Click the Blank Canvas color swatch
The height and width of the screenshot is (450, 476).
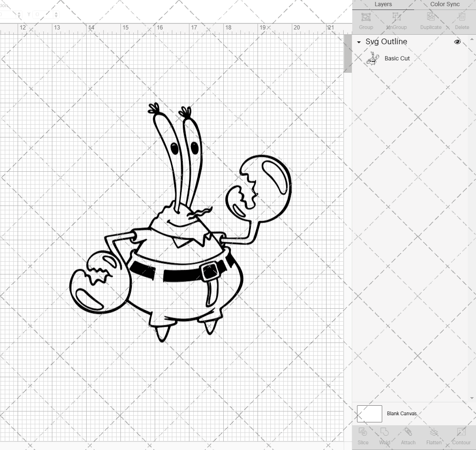coord(369,413)
